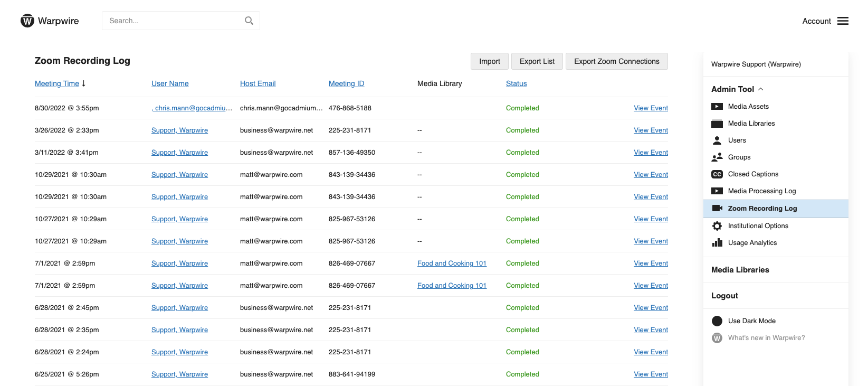The height and width of the screenshot is (386, 868).
Task: Sort by Host Email column
Action: pos(257,83)
